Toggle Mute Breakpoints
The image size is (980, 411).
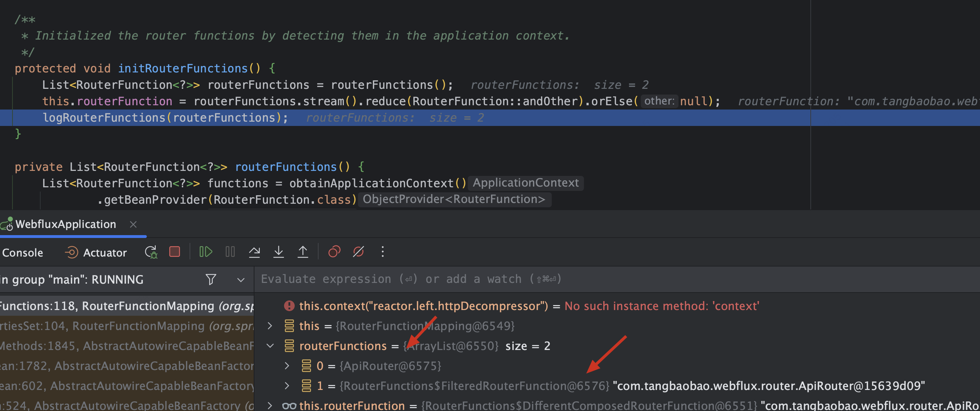tap(359, 252)
